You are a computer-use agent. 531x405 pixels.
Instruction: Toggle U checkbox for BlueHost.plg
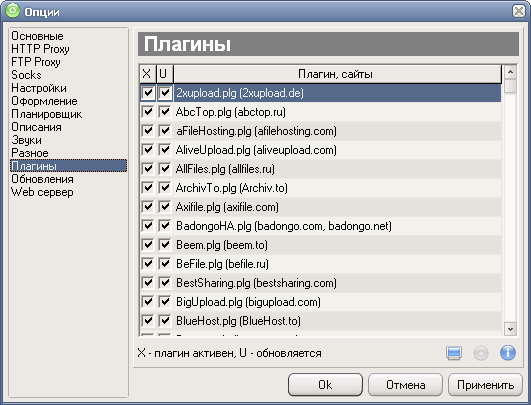tap(165, 320)
